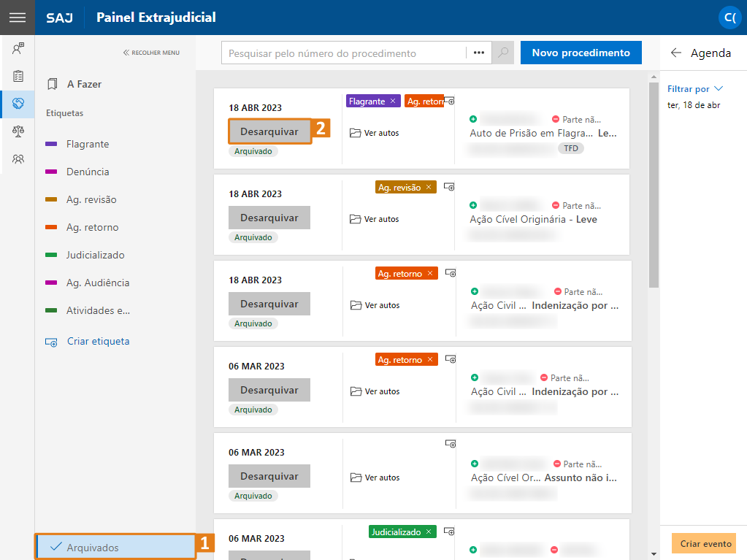747x560 pixels.
Task: Desarquivar the Assunto não i... procedure
Action: [x=269, y=476]
